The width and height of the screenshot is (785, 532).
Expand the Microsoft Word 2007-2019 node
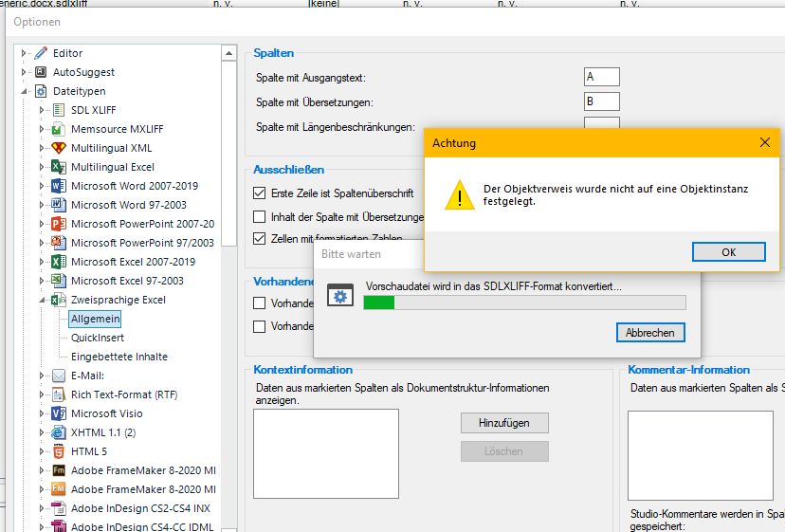42,186
